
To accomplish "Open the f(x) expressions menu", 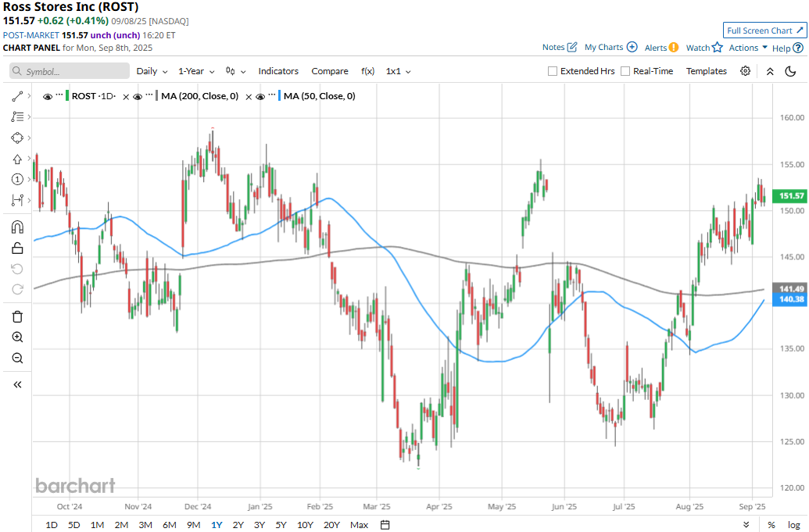I will click(368, 71).
